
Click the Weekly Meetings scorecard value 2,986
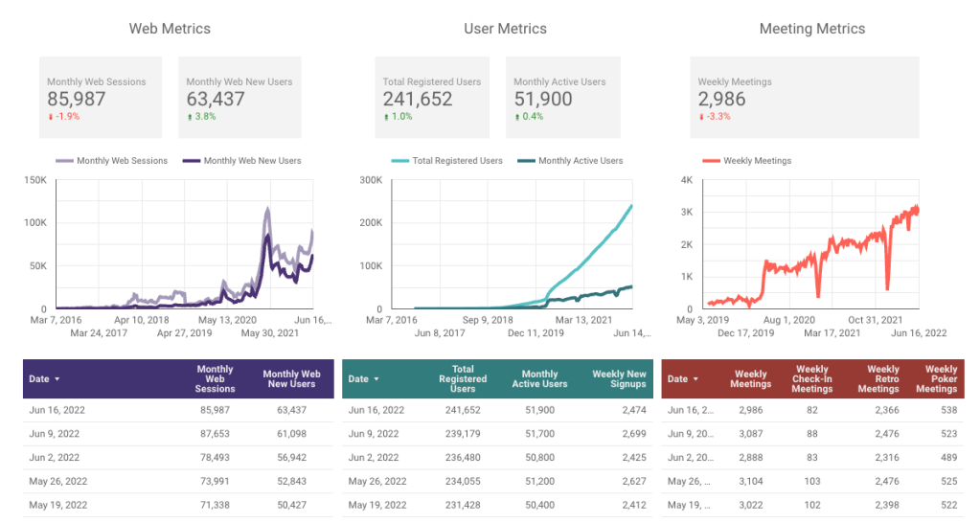(721, 99)
